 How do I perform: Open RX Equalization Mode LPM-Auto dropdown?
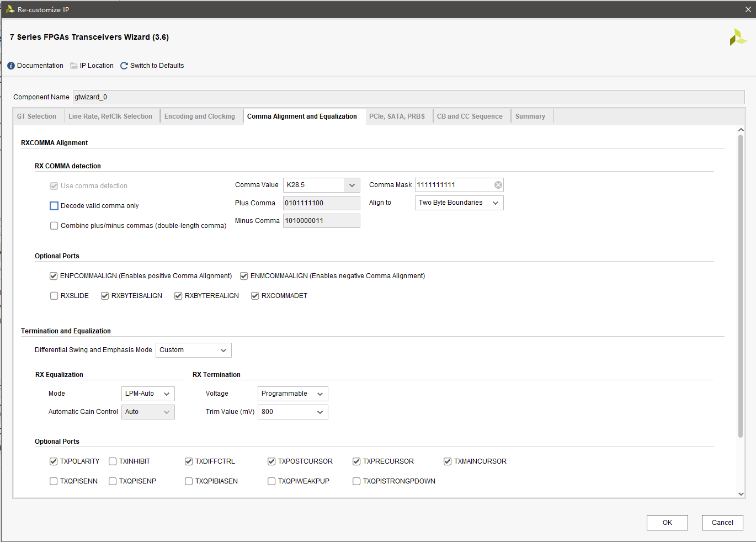click(x=148, y=394)
